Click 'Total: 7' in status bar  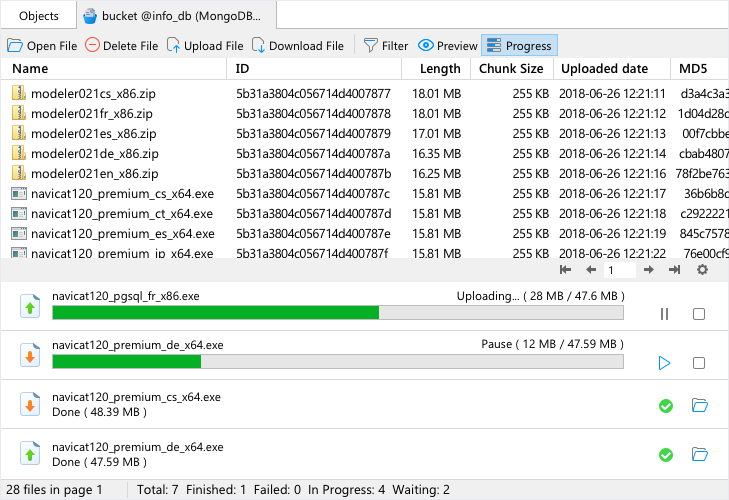click(x=158, y=490)
